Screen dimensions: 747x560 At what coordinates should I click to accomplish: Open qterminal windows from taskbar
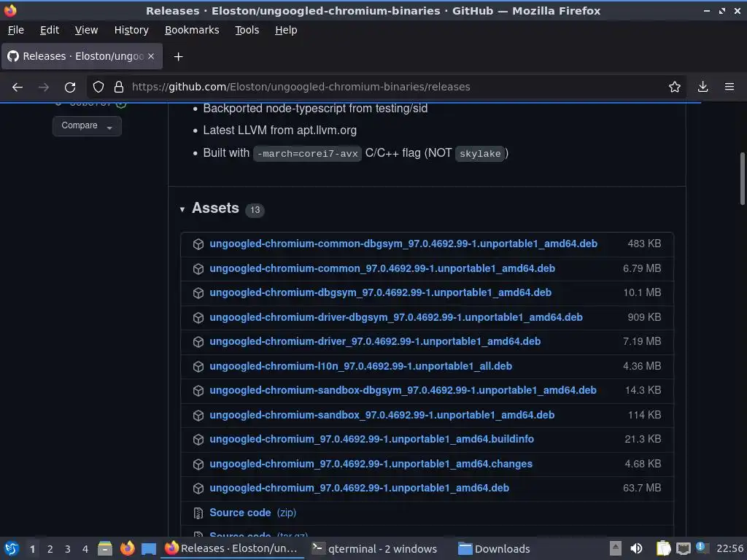tap(374, 549)
